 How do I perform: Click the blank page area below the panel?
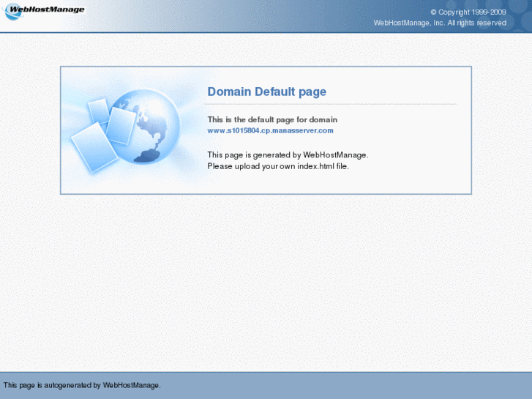[x=266, y=282]
